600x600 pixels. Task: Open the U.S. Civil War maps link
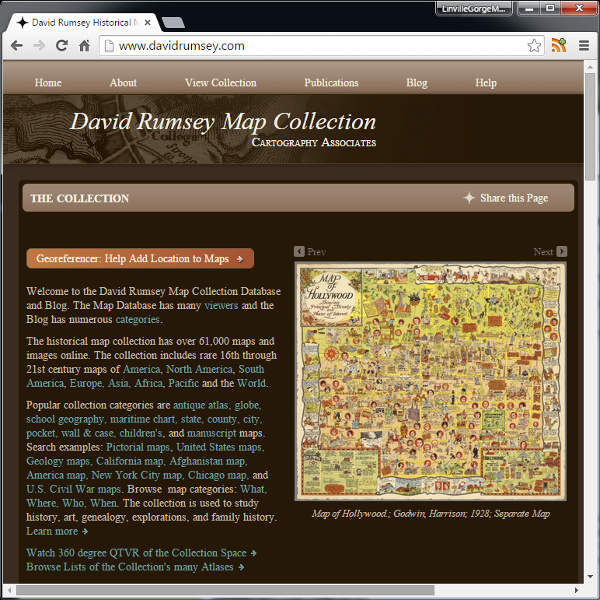[73, 489]
